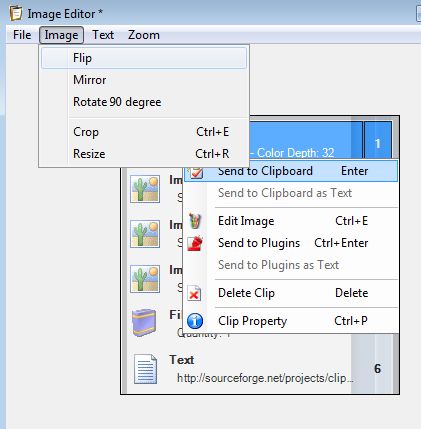421x429 pixels.
Task: Select the first cactus image clip thumbnail
Action: 145,189
